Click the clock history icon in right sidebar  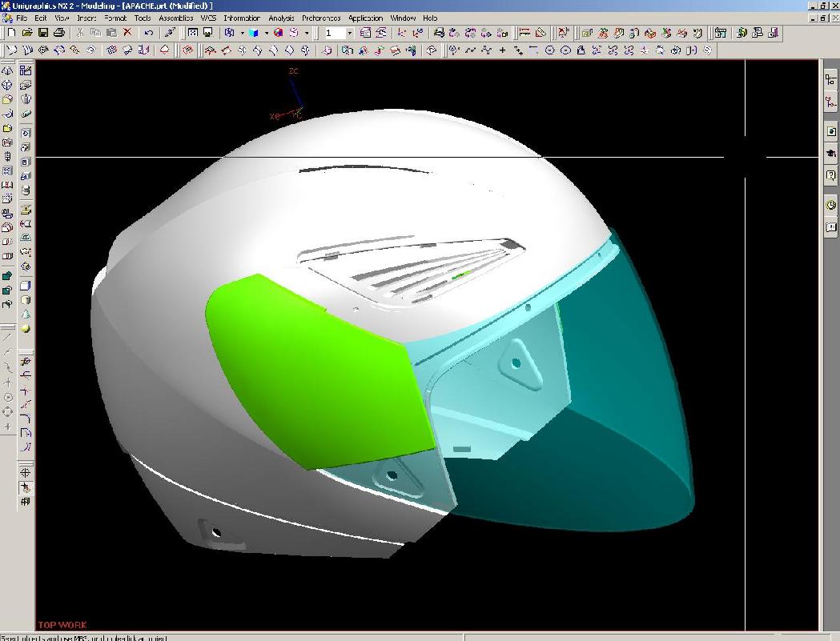[x=831, y=206]
